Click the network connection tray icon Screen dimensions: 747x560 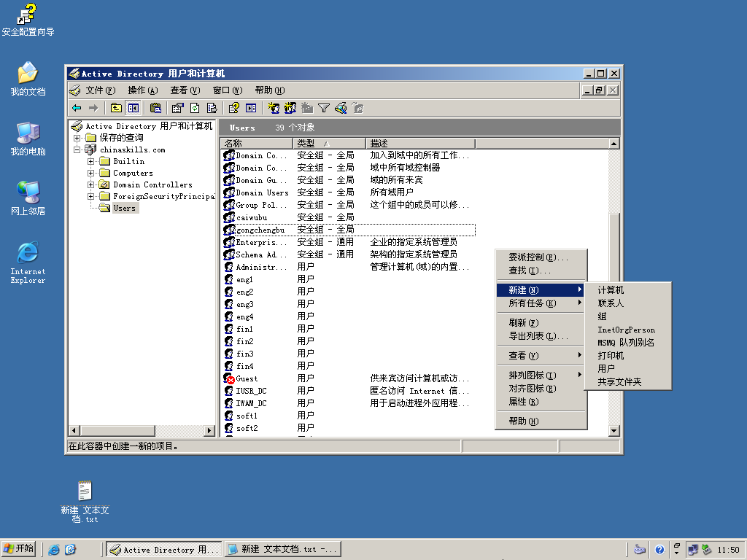693,550
